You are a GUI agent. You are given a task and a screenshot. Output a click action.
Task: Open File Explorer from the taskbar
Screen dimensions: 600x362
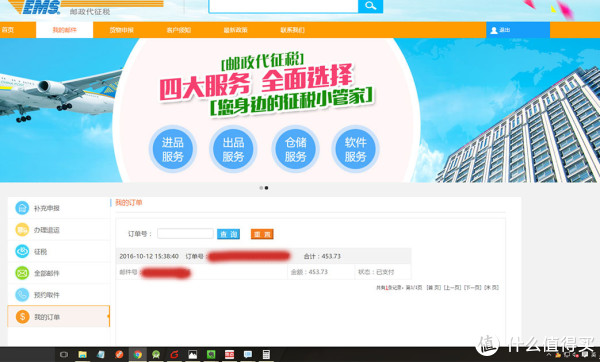point(82,355)
